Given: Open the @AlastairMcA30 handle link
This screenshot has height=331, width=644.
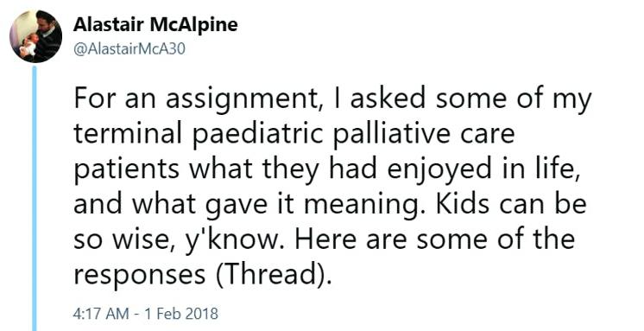Looking at the screenshot, I should (x=129, y=49).
